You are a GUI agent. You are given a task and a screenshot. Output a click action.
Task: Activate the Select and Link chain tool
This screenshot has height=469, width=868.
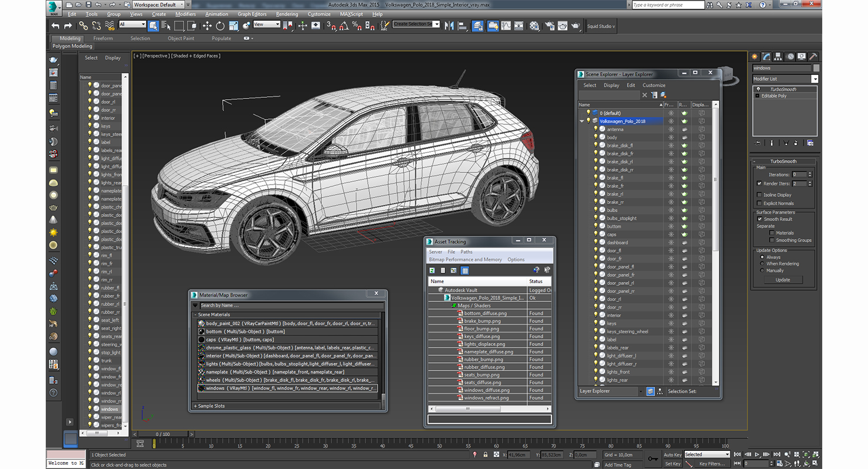pos(83,26)
